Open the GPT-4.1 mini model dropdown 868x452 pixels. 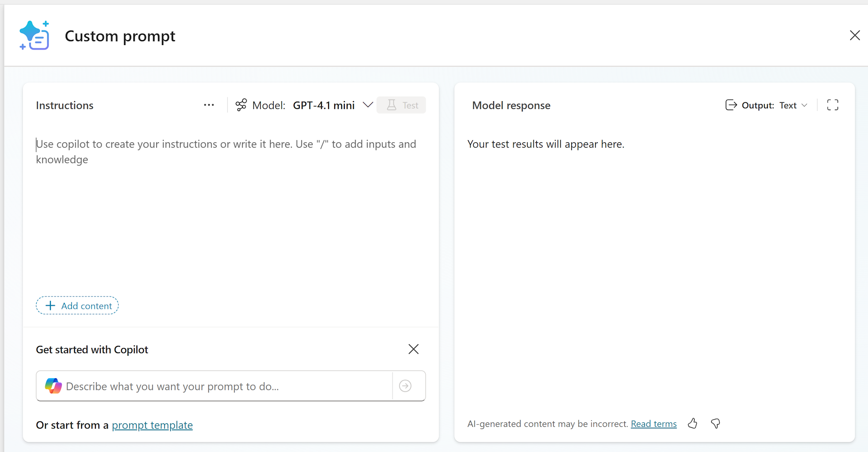click(368, 105)
